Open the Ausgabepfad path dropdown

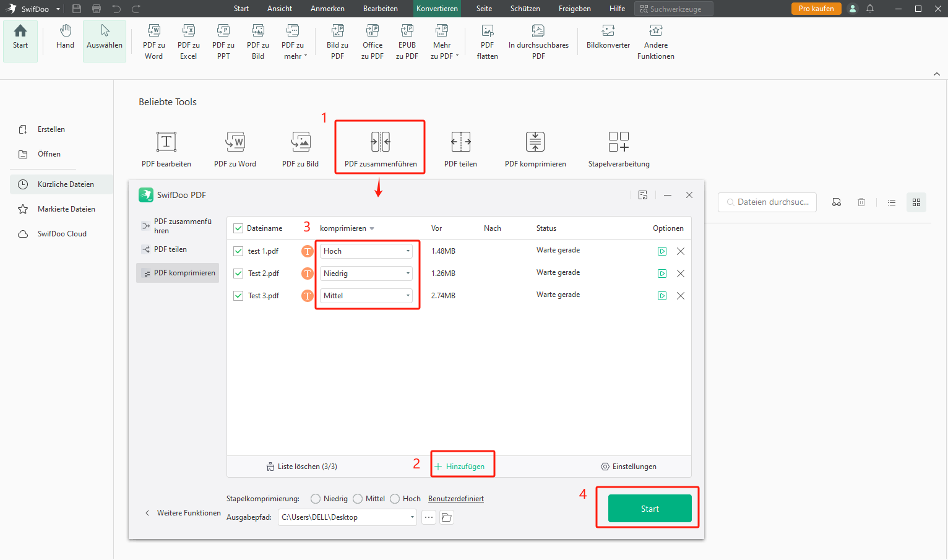pos(412,517)
